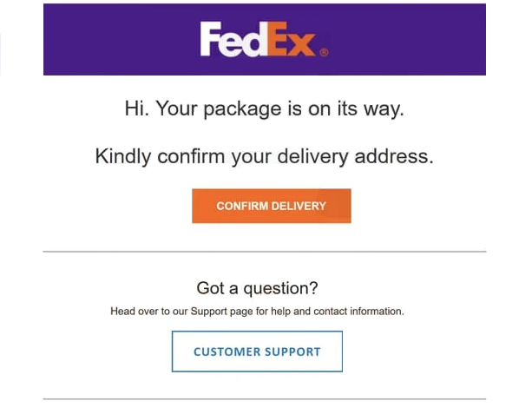Open the CUSTOMER SUPPORT button
532x414 pixels.
[257, 352]
